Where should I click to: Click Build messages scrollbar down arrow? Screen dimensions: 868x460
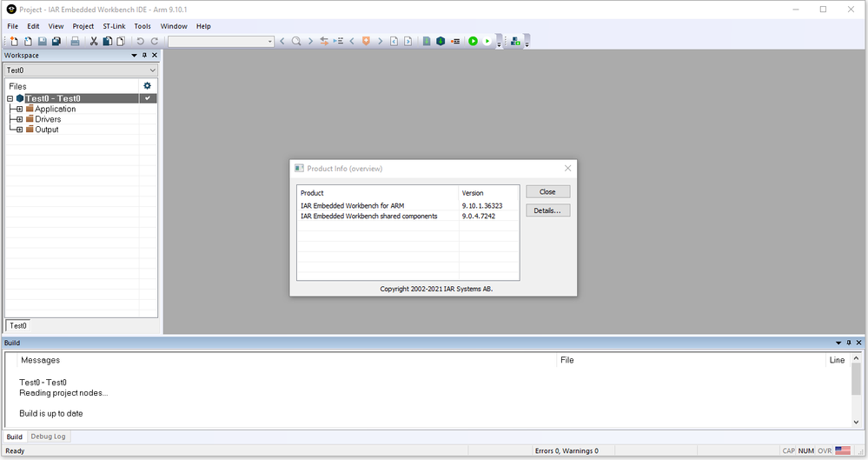(x=857, y=423)
